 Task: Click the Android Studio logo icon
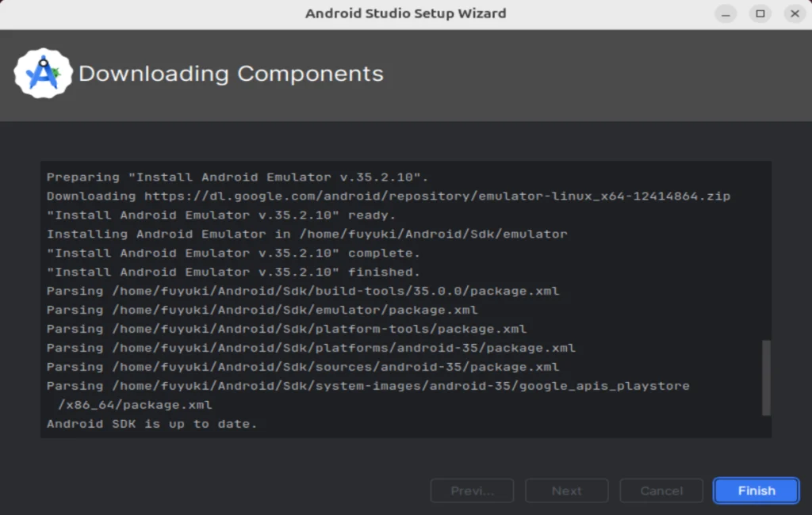[43, 74]
